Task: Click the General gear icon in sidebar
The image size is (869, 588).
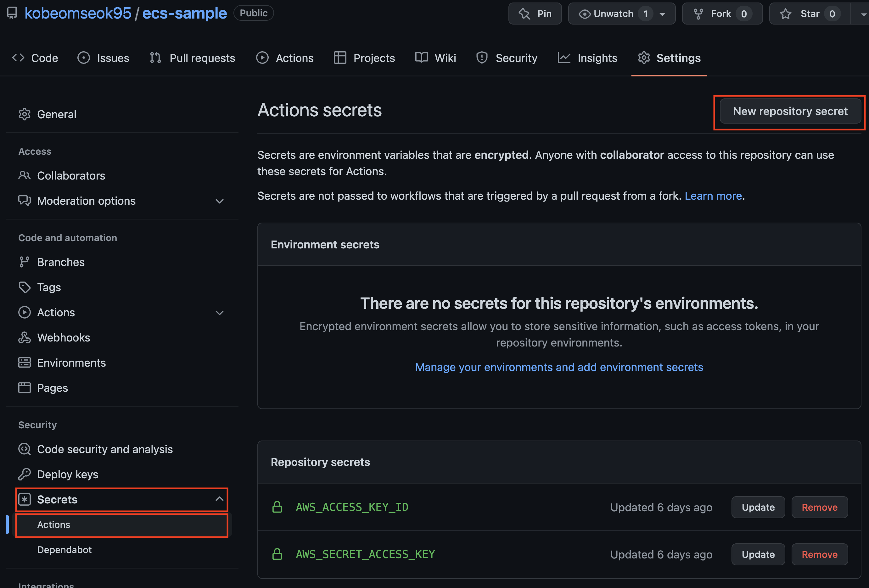Action: click(25, 114)
